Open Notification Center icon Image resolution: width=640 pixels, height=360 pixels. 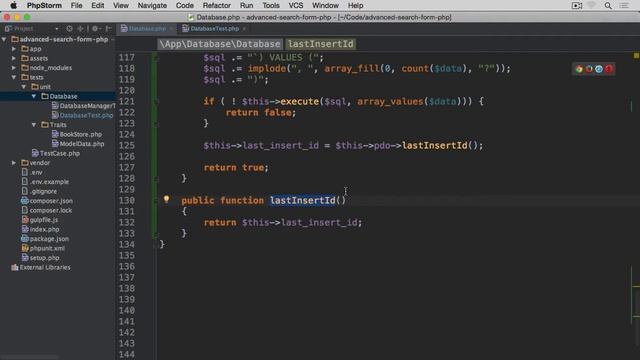point(624,5)
